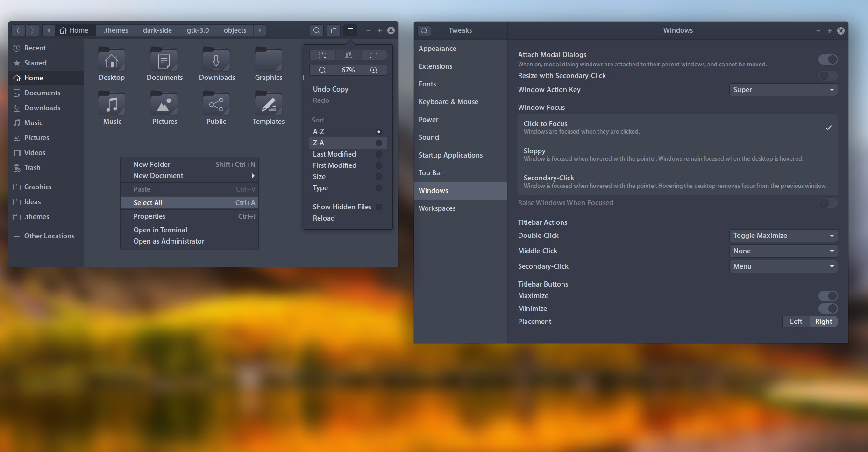868x452 pixels.
Task: Open the Window Action Key dropdown
Action: (783, 90)
